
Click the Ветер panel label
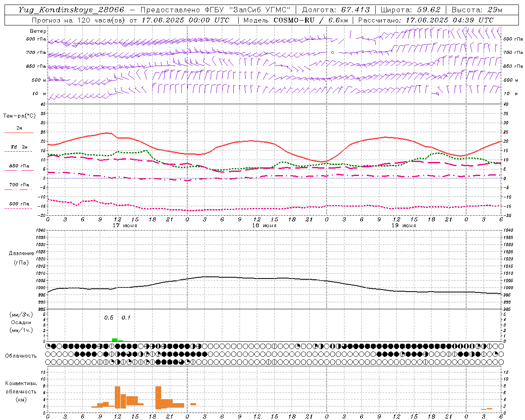(38, 31)
